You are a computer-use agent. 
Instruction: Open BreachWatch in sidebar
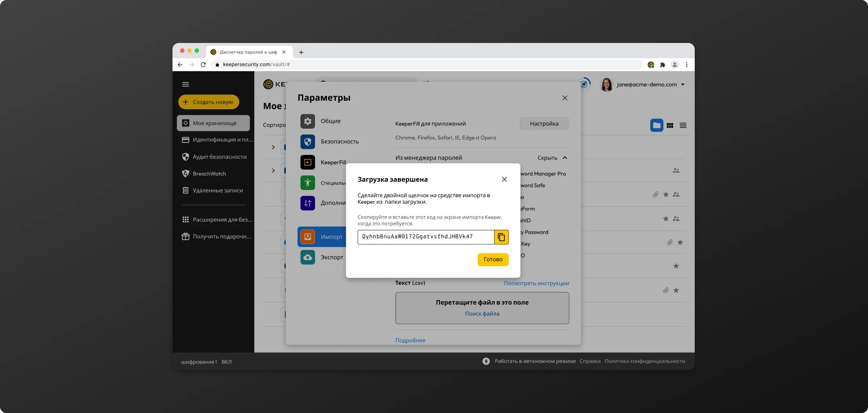coord(204,174)
